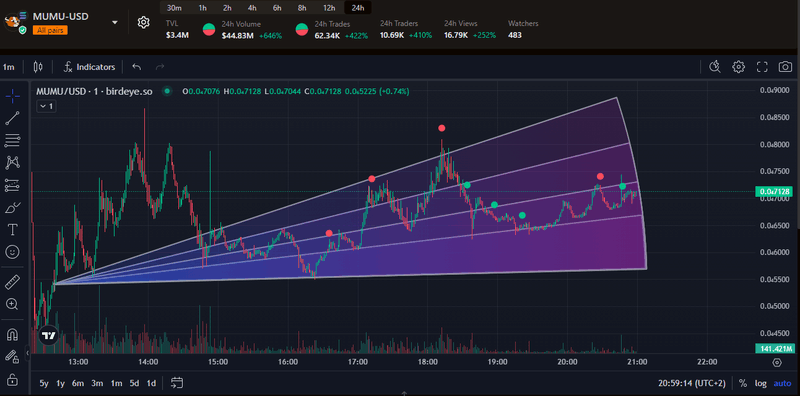The width and height of the screenshot is (800, 396).
Task: Open chart settings gear in toolbar
Action: coord(738,67)
